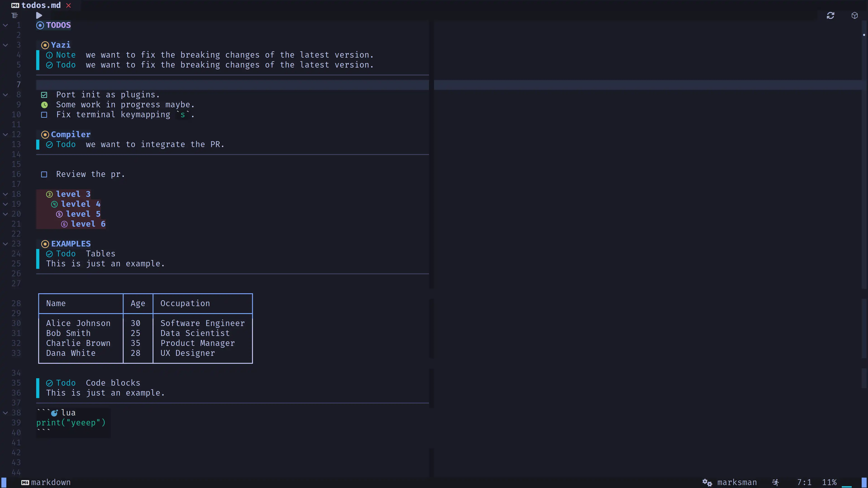868x488 pixels.
Task: Click the 'lua' language label
Action: (68, 413)
